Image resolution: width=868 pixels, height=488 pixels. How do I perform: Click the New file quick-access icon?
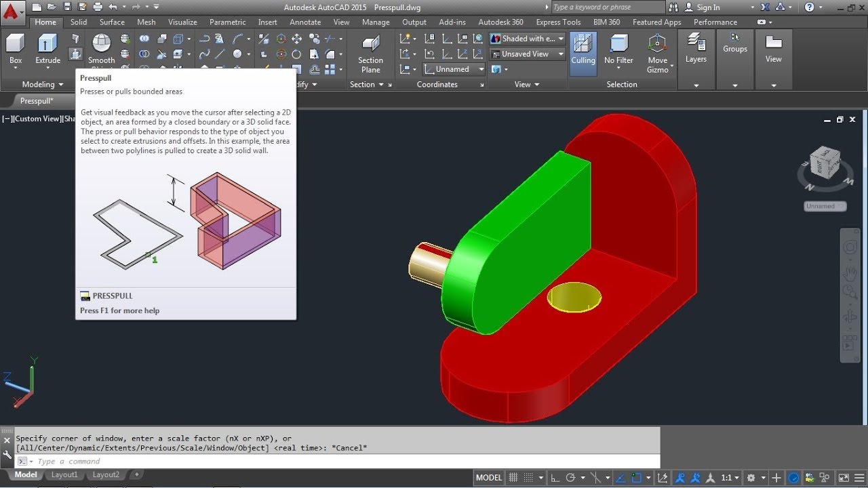37,7
